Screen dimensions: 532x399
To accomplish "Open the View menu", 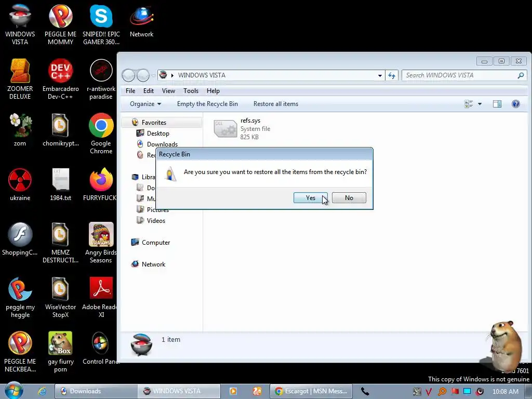I will (168, 91).
